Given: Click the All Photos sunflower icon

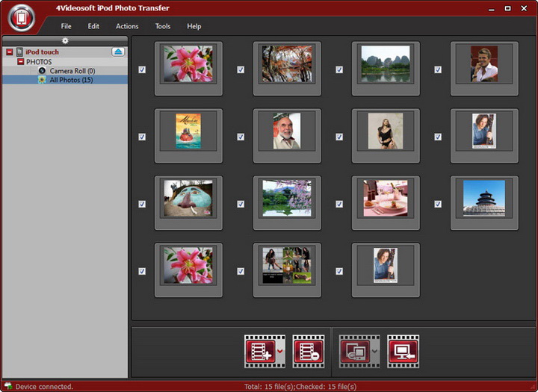Looking at the screenshot, I should point(42,80).
